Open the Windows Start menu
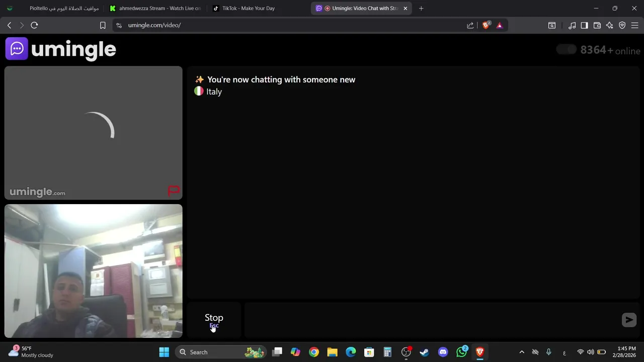The width and height of the screenshot is (644, 362). click(164, 352)
